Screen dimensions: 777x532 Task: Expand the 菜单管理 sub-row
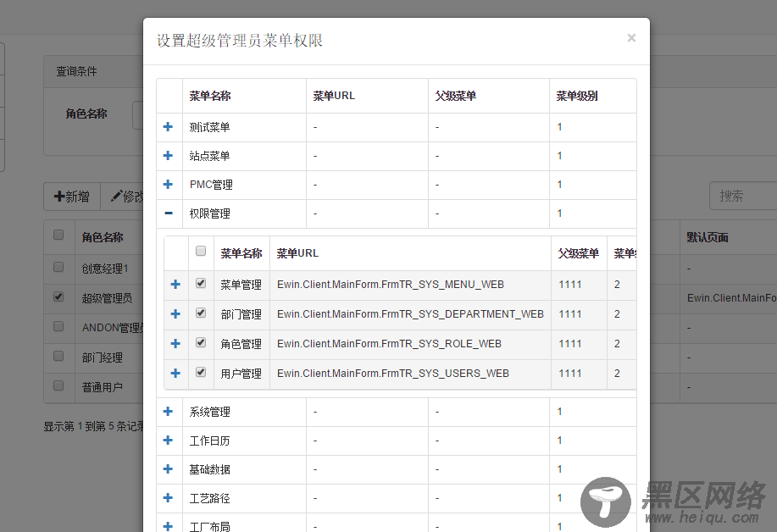pyautogui.click(x=175, y=285)
